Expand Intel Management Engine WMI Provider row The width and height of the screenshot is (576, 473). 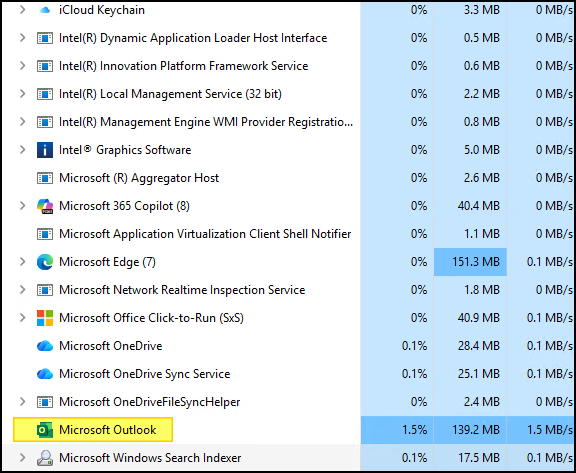[x=22, y=122]
